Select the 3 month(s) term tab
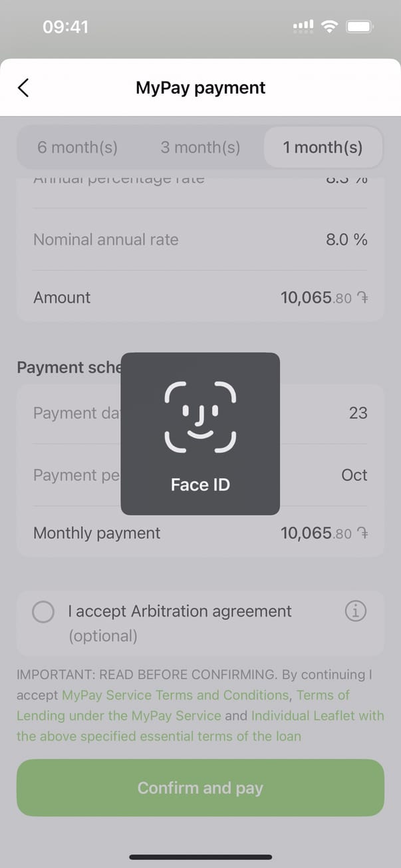This screenshot has width=401, height=868. (x=200, y=147)
